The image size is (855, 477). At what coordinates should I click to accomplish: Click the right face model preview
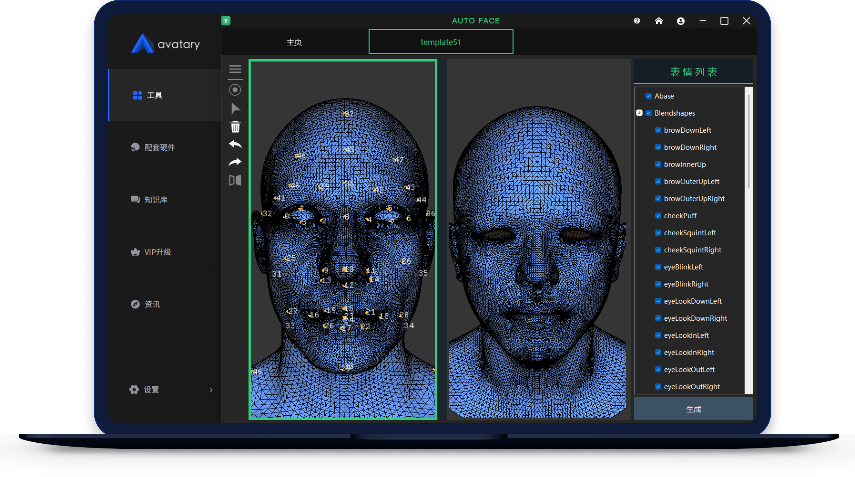click(x=538, y=239)
